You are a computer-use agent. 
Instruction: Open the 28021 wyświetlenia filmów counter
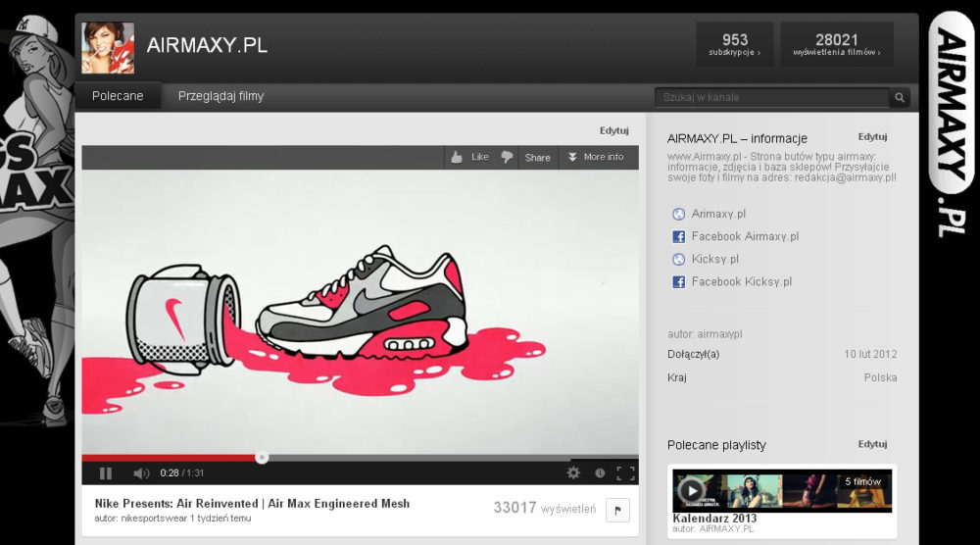(x=837, y=44)
